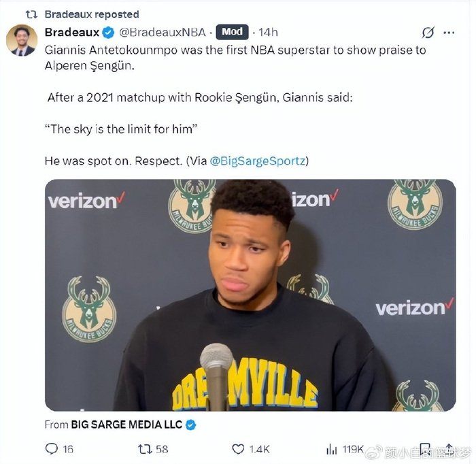View post analytics bar chart icon
Viewport: 476px width, 464px height.
pyautogui.click(x=332, y=449)
